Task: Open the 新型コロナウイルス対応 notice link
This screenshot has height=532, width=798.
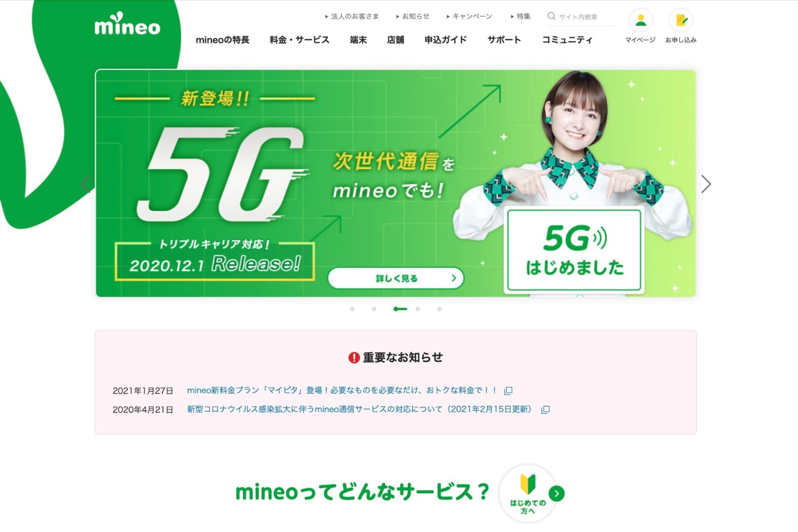Action: pos(360,409)
